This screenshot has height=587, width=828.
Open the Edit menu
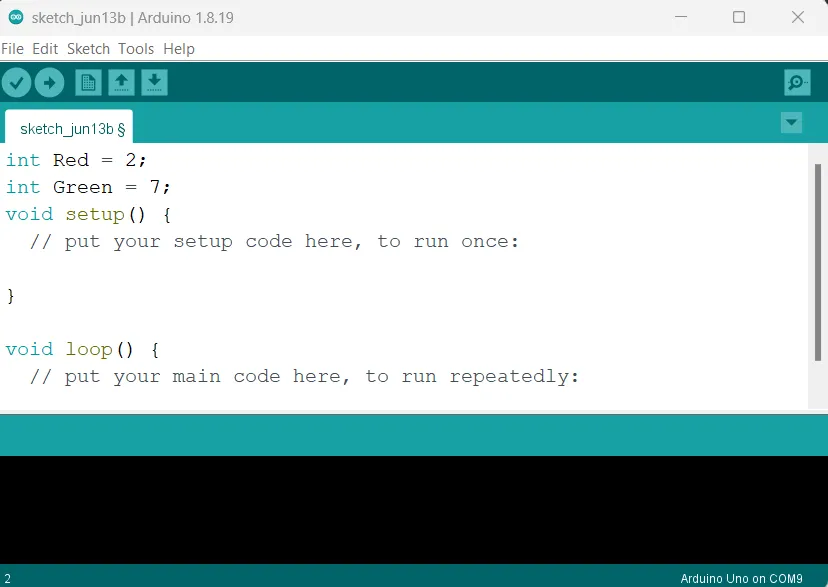(x=45, y=49)
